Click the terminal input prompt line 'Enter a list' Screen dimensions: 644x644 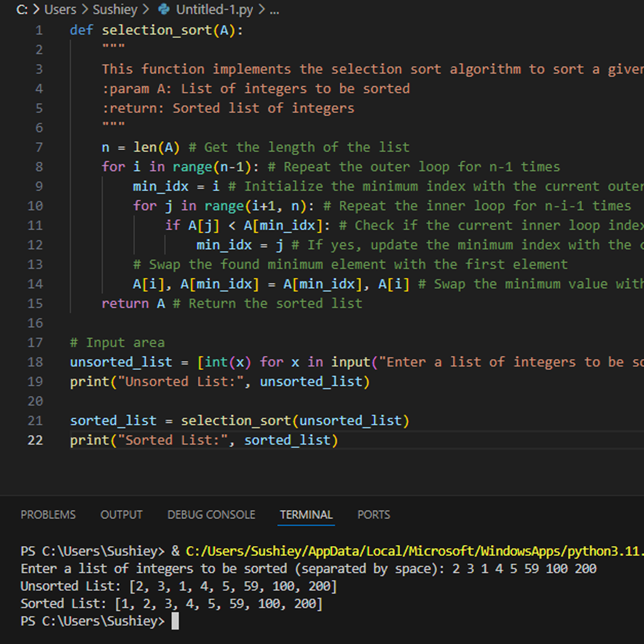click(308, 569)
